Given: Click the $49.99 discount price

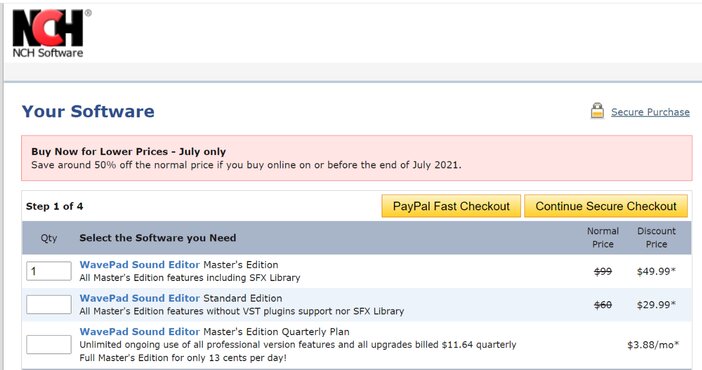Looking at the screenshot, I should [656, 271].
